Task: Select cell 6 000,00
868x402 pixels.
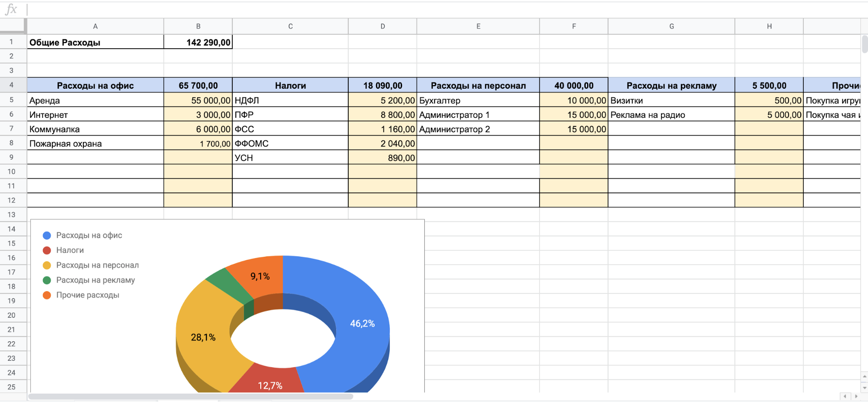Action: click(x=198, y=129)
